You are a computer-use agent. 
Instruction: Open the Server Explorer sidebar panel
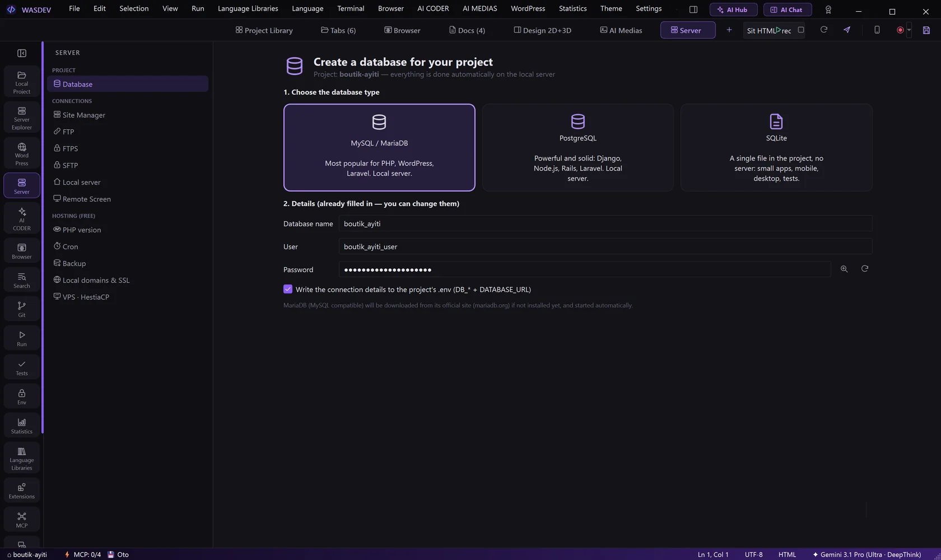point(21,118)
